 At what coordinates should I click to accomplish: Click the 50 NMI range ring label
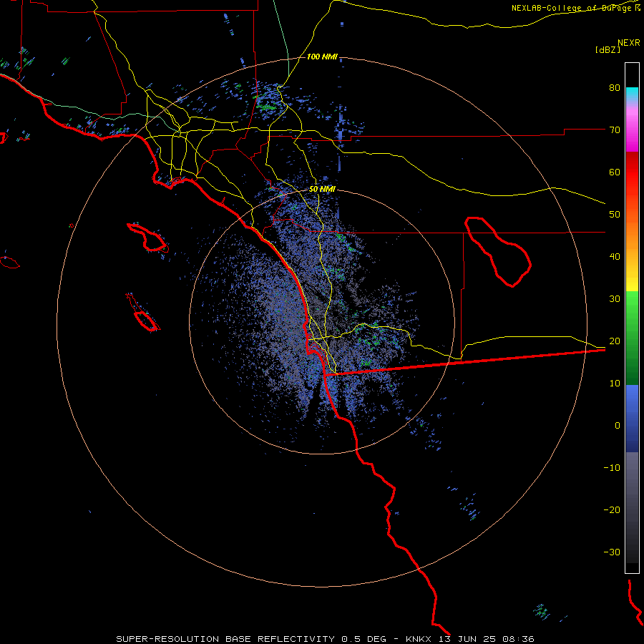(322, 190)
